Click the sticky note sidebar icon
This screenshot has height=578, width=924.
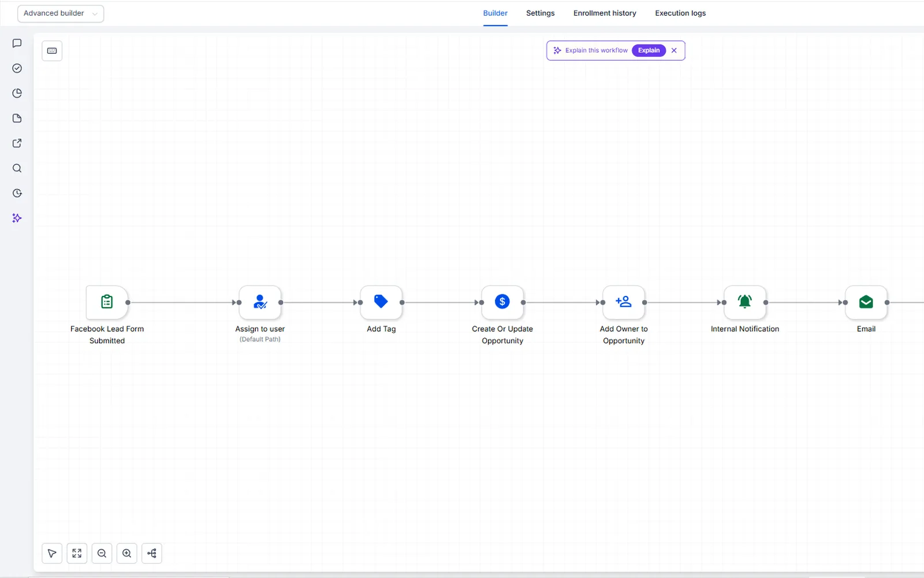click(17, 118)
